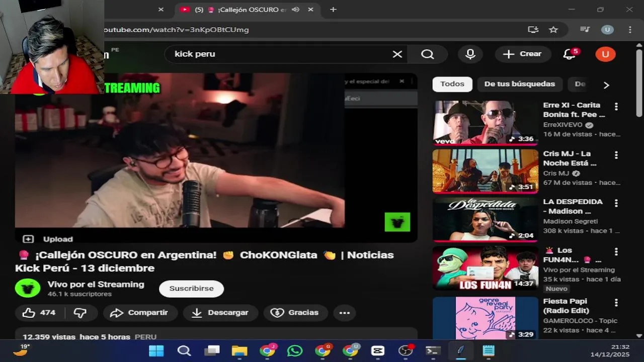The width and height of the screenshot is (644, 362).
Task: Subscribe with the Suscribirse button
Action: (x=191, y=289)
